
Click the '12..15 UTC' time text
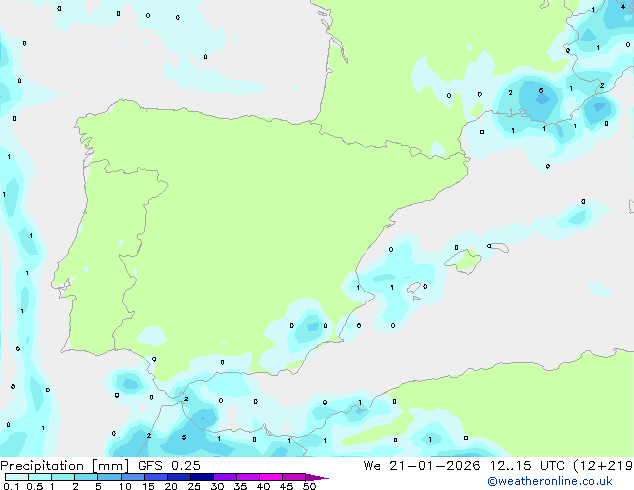pyautogui.click(x=527, y=466)
